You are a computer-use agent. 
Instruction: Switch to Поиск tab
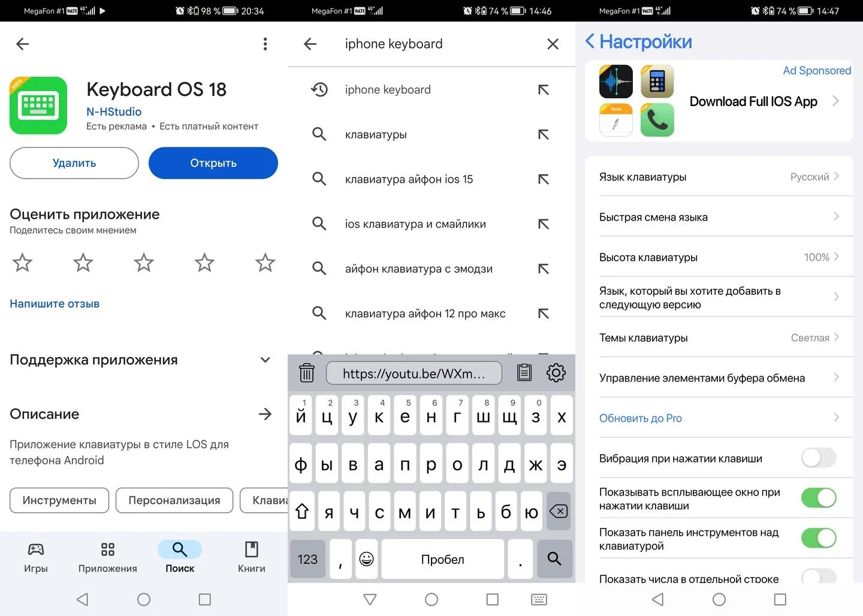(x=180, y=557)
